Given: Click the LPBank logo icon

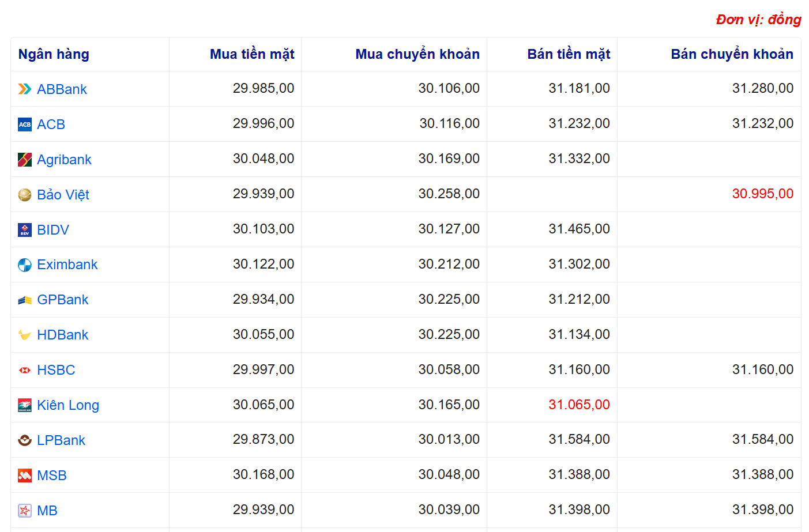Looking at the screenshot, I should [25, 440].
